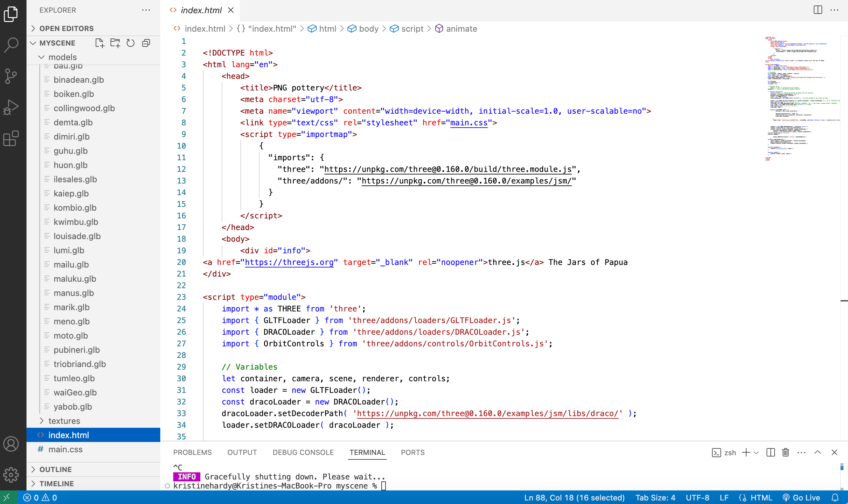Viewport: 848px width, 504px height.
Task: Collapse the models folder
Action: [93, 57]
